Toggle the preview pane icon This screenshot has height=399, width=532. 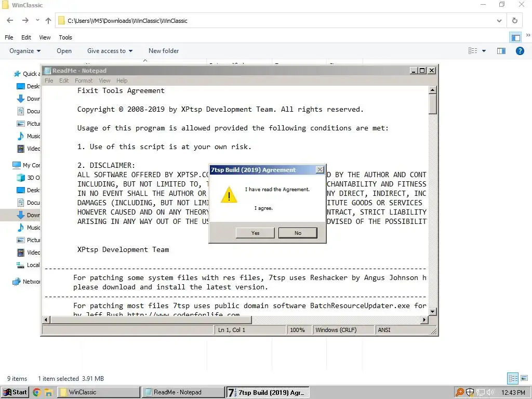[x=501, y=51]
